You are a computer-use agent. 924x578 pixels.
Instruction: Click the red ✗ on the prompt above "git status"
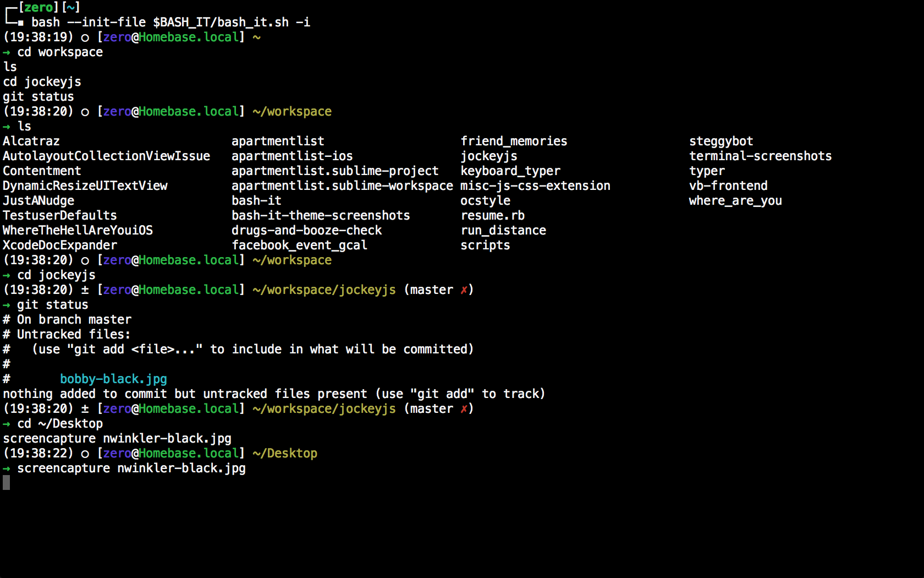464,290
